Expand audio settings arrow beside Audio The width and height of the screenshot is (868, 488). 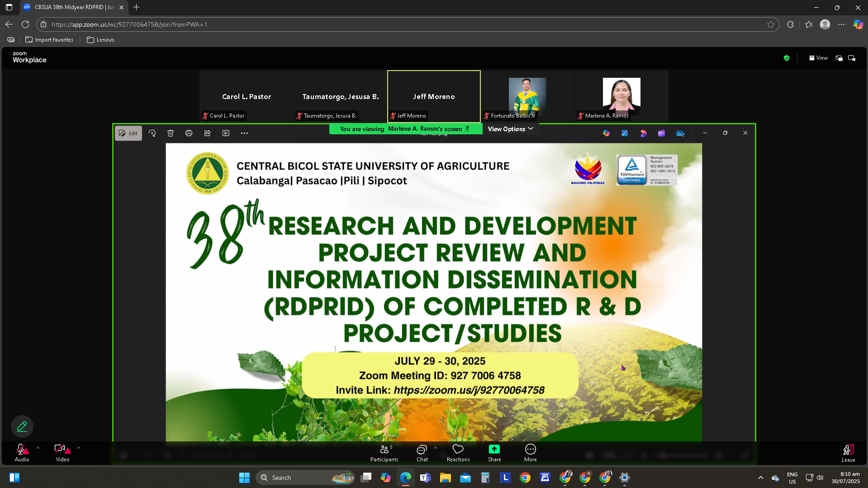[38, 448]
